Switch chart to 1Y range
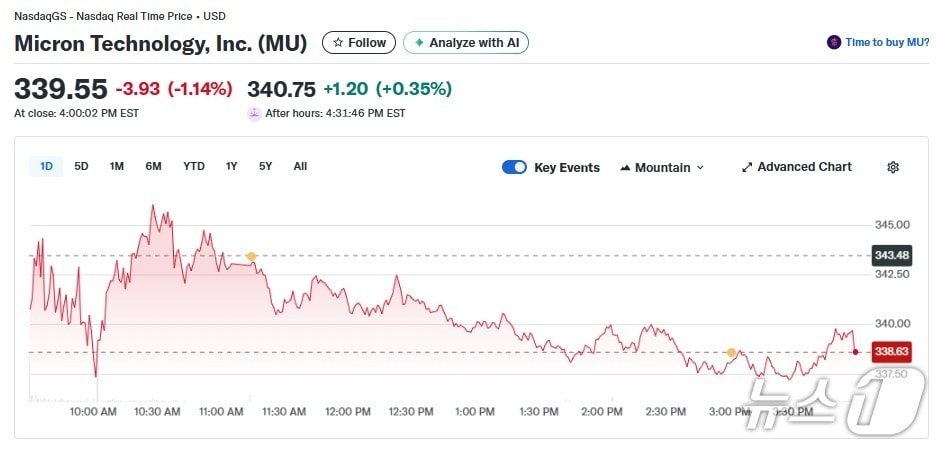939x449 pixels. point(232,166)
